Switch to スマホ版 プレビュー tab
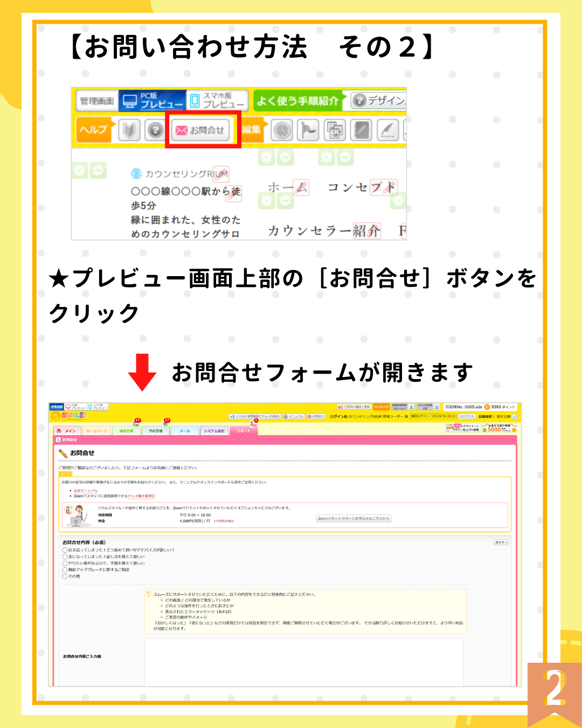The height and width of the screenshot is (728, 582). click(x=218, y=100)
